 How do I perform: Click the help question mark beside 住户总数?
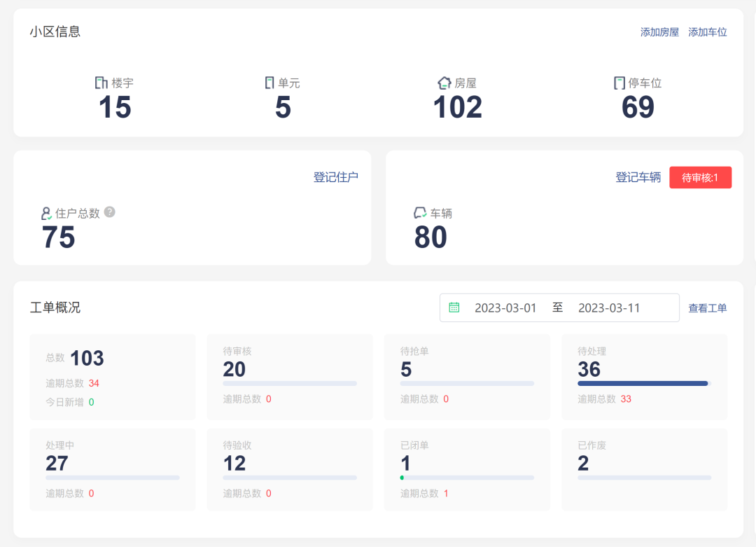[x=109, y=212]
